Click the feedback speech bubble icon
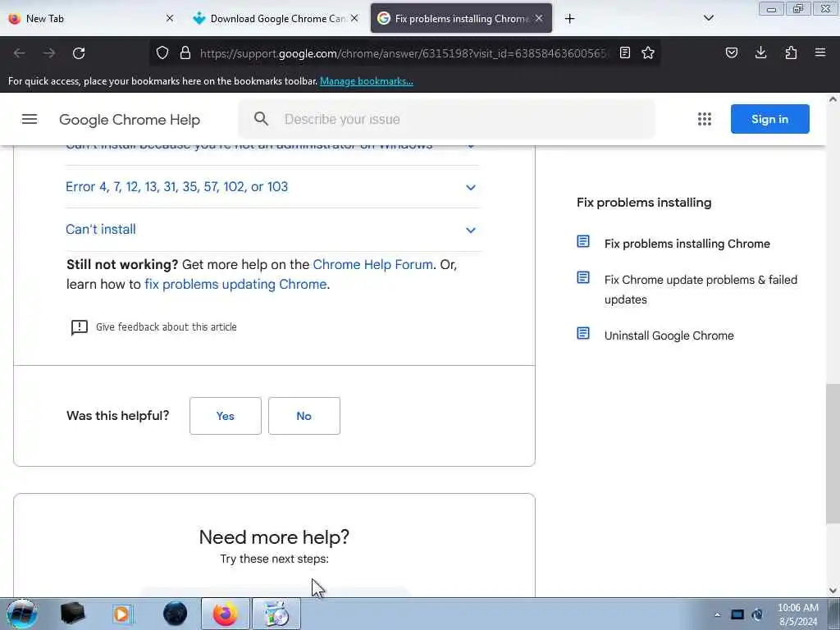Image resolution: width=840 pixels, height=630 pixels. coord(80,327)
